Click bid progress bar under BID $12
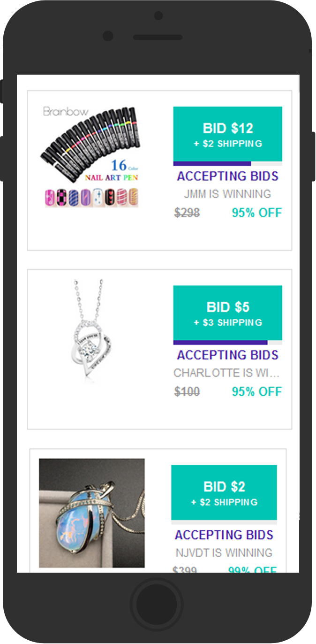Viewport: 316px width, 644px height. tap(228, 164)
